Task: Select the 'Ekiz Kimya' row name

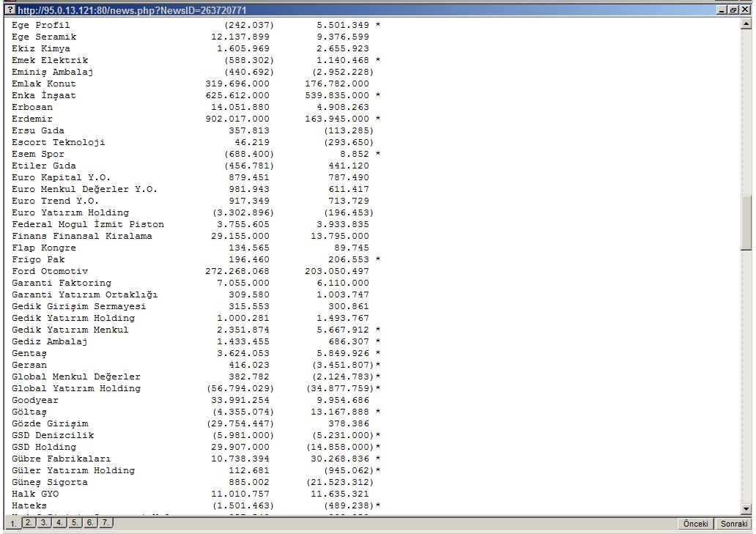Action: point(41,48)
